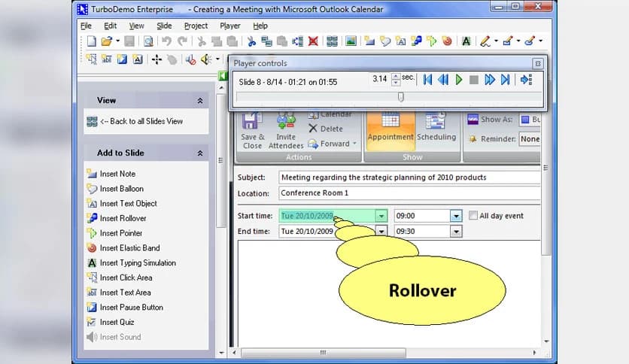This screenshot has width=629, height=364.
Task: Click the Insert Note toolbar icon
Action: tap(369, 41)
